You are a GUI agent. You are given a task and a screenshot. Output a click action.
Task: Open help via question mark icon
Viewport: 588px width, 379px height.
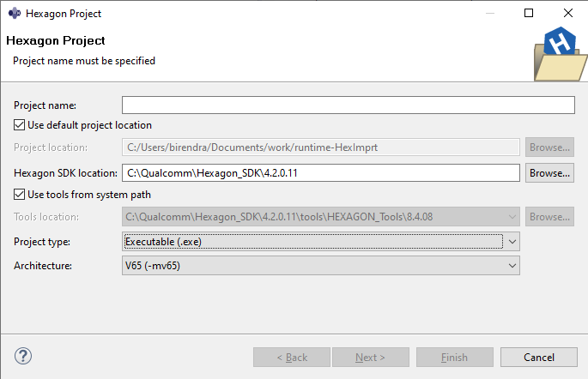coord(23,356)
